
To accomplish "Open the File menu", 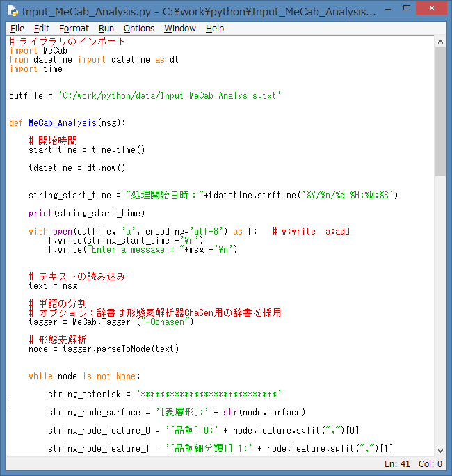I will [17, 29].
